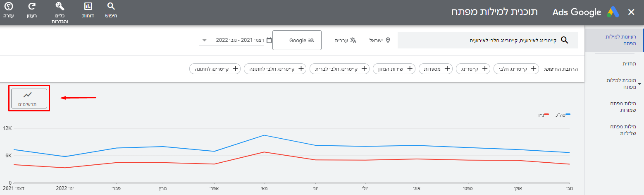Click the location pin icon next to ישראל

(x=387, y=40)
